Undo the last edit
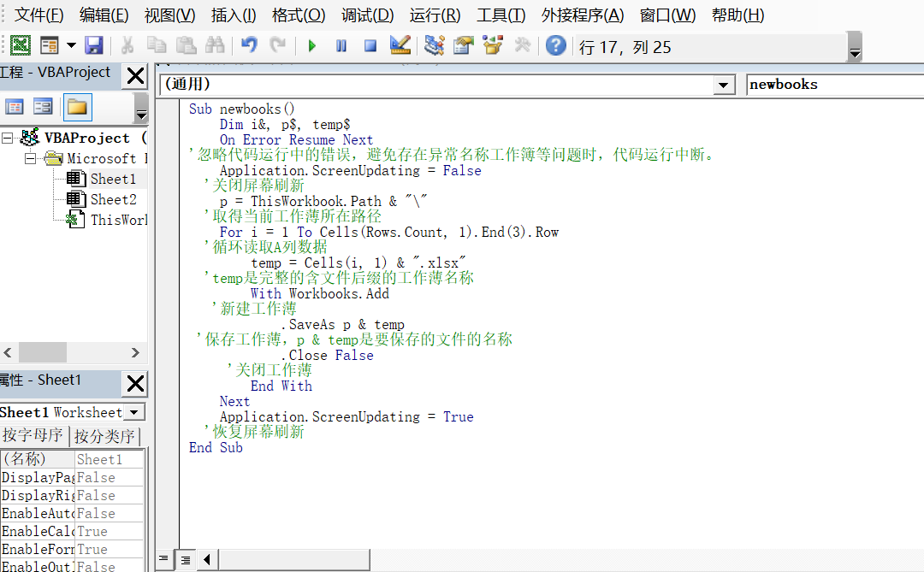This screenshot has height=572, width=924. click(x=249, y=45)
